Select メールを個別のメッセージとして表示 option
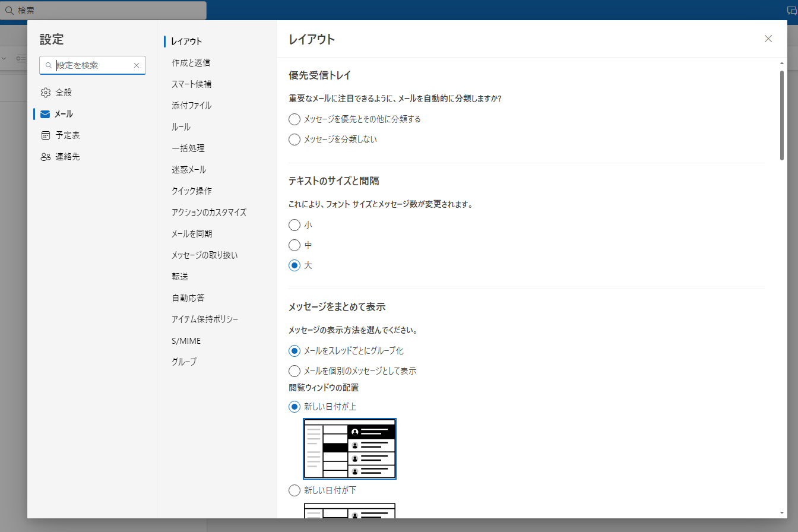This screenshot has width=798, height=532. tap(294, 371)
